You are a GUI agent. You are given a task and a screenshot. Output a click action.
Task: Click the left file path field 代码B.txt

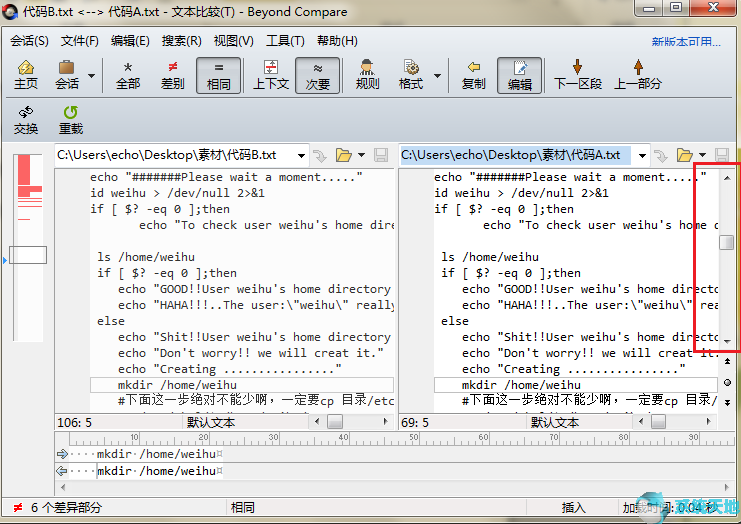175,155
